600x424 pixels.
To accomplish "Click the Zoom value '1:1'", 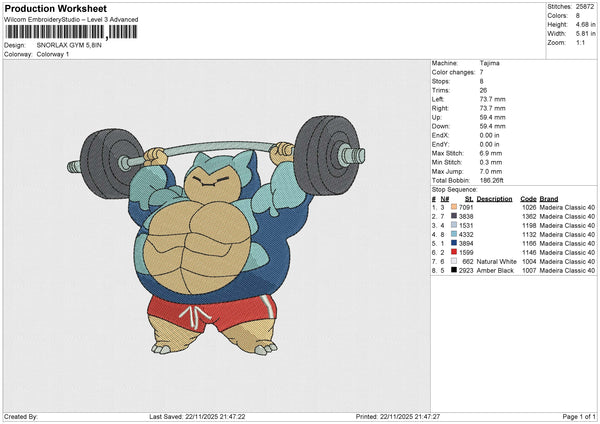I will [580, 42].
